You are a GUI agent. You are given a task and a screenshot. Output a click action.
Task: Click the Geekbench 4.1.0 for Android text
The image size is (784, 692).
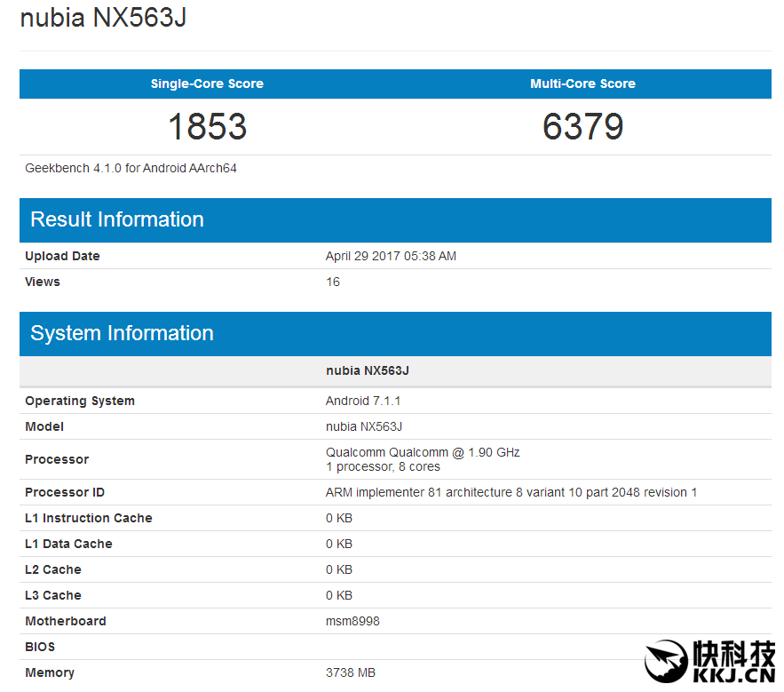point(131,168)
